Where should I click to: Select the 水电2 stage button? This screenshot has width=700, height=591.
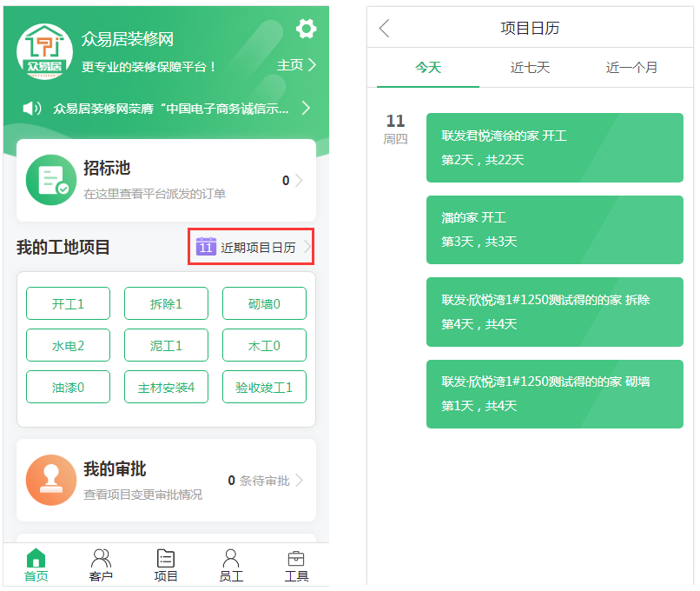[x=68, y=345]
